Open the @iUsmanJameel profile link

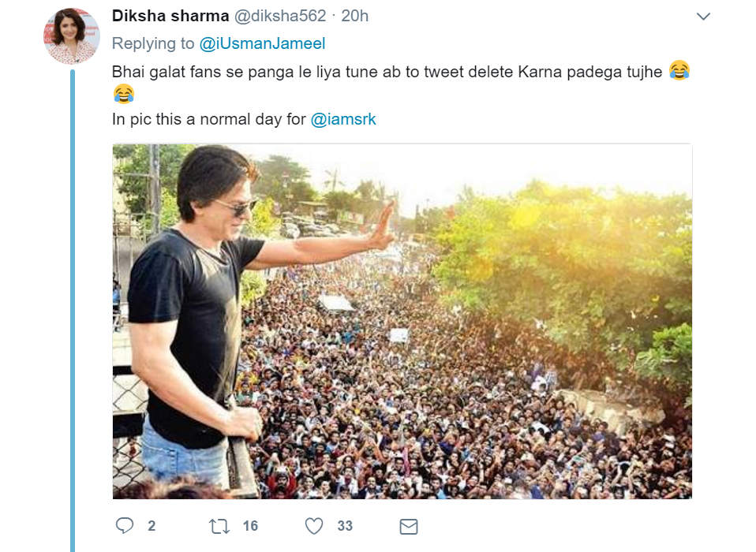[262, 43]
